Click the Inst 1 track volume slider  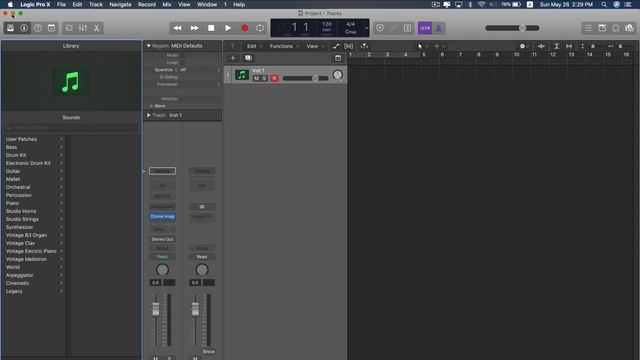coord(305,78)
